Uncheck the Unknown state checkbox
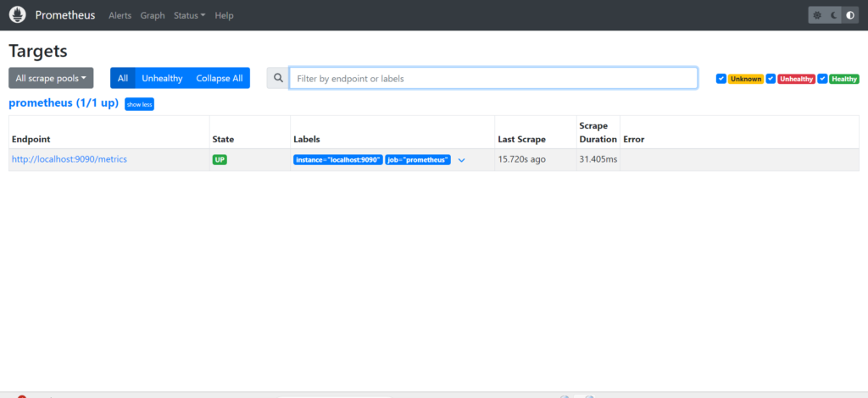This screenshot has height=398, width=868. tap(721, 79)
